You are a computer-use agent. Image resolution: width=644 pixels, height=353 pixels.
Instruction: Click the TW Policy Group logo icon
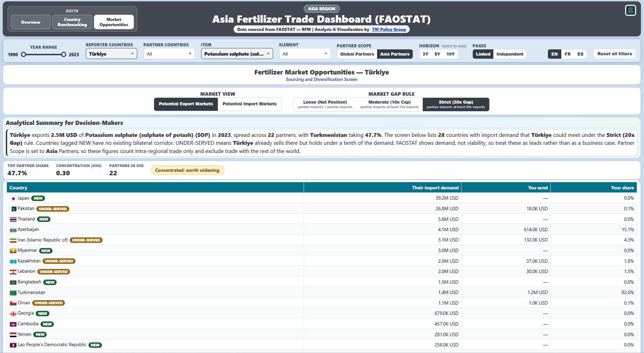point(630,10)
